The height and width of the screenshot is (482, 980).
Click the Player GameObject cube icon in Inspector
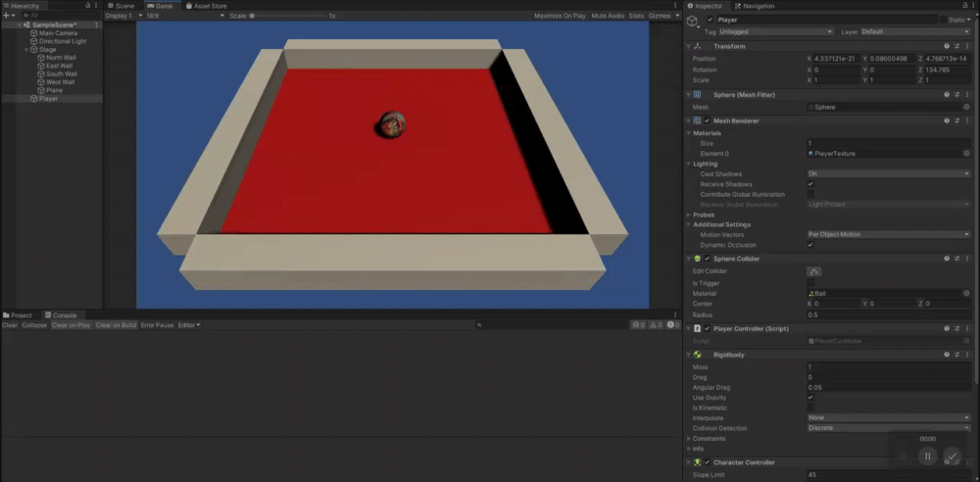coord(693,22)
